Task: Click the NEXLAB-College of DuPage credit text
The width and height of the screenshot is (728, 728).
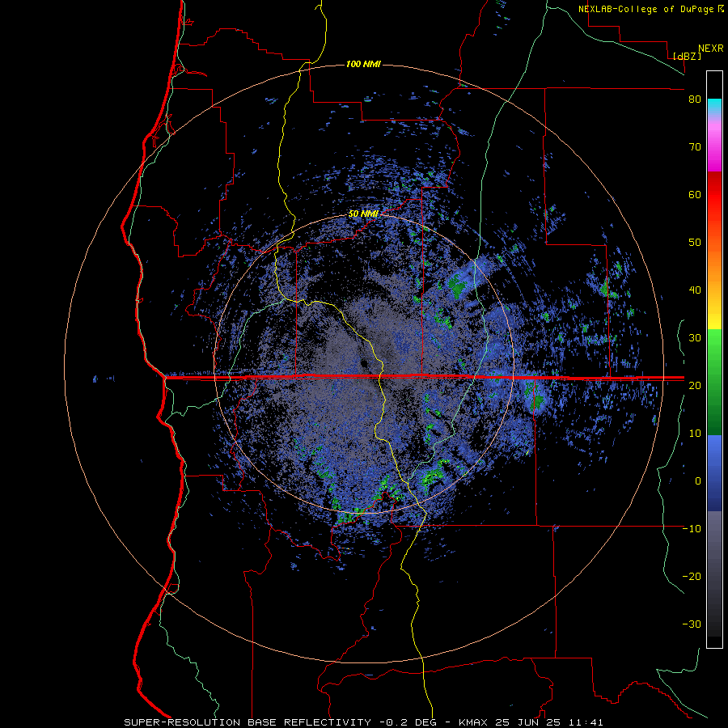Action: click(x=647, y=9)
